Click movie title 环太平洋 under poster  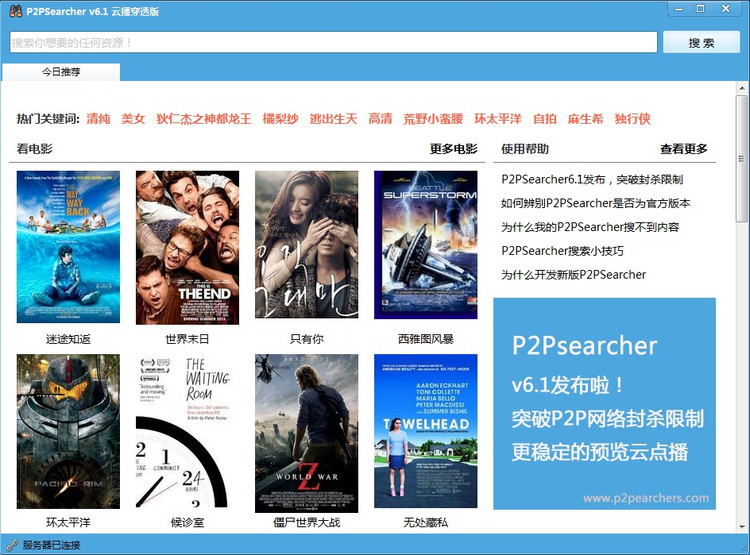68,522
